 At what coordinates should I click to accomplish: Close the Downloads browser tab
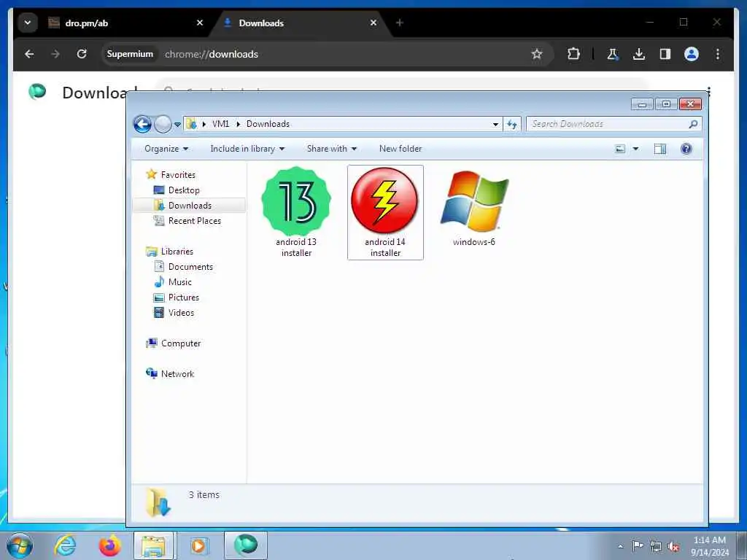click(373, 23)
